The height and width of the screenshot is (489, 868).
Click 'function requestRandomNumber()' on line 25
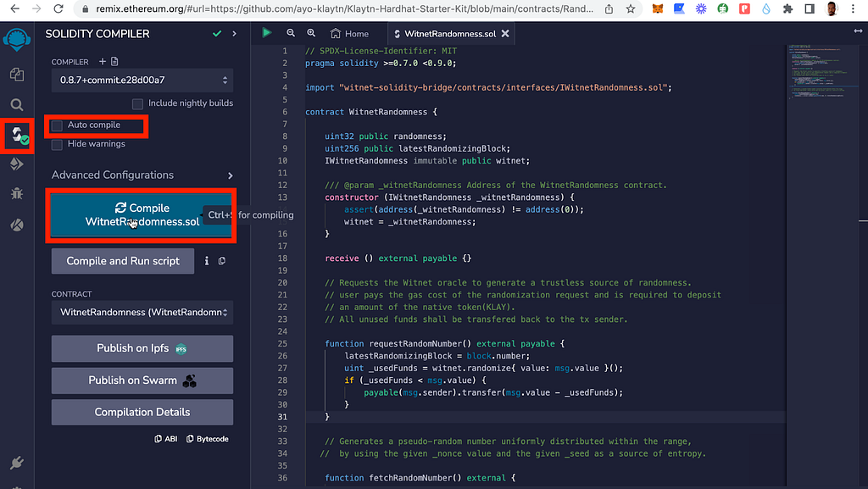[x=398, y=343]
